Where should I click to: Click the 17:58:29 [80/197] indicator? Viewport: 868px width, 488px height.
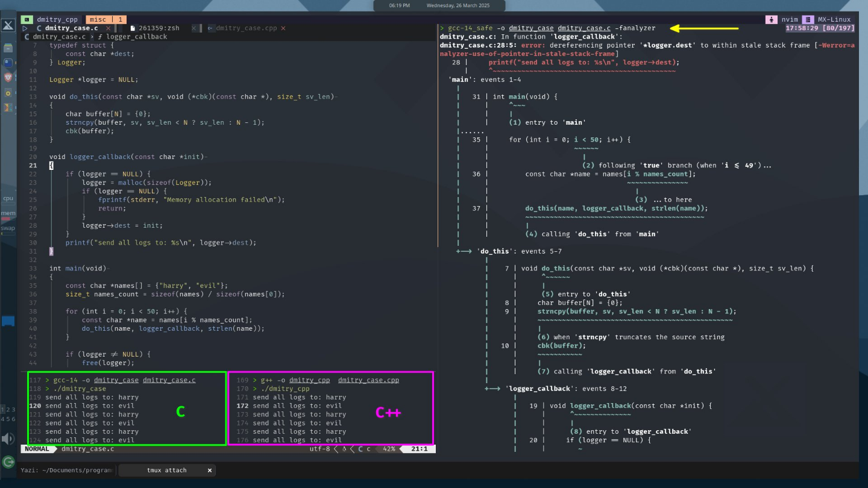pyautogui.click(x=820, y=28)
